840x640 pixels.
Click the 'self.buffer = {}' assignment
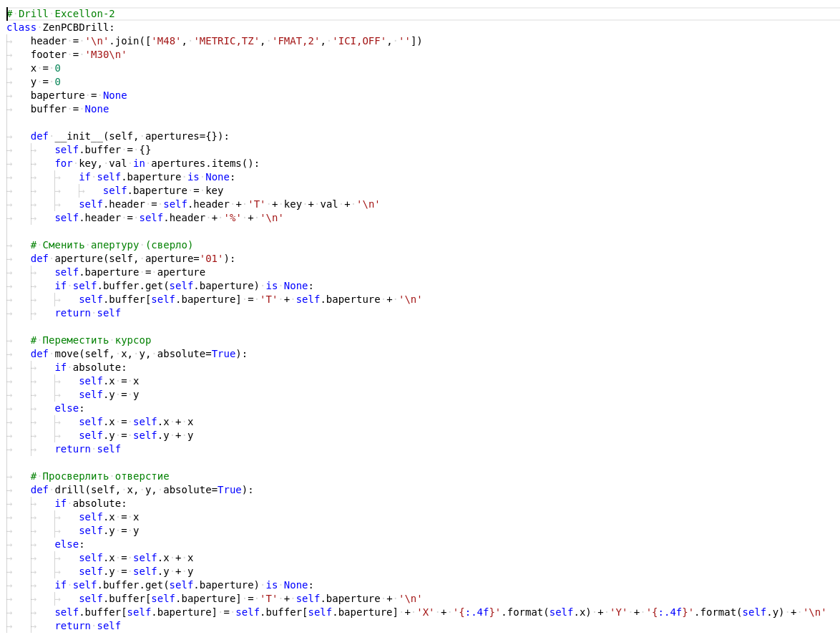102,150
